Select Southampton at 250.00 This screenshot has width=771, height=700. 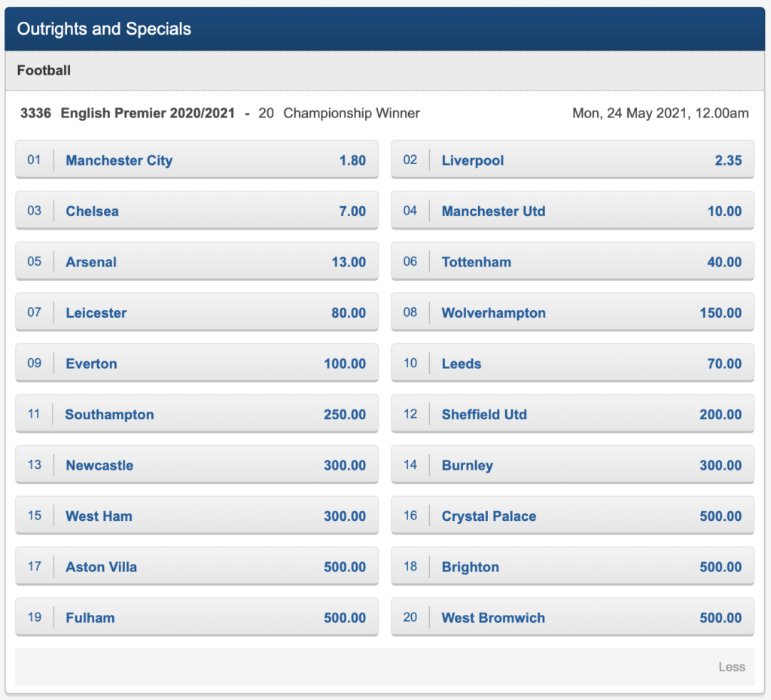(x=197, y=414)
